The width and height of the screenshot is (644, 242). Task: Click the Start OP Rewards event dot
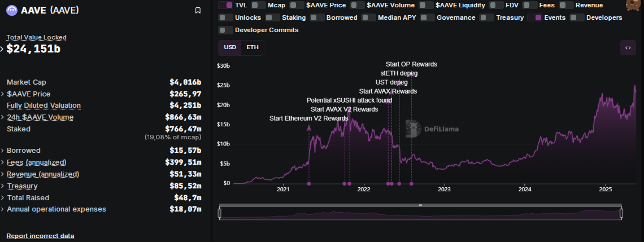click(411, 184)
